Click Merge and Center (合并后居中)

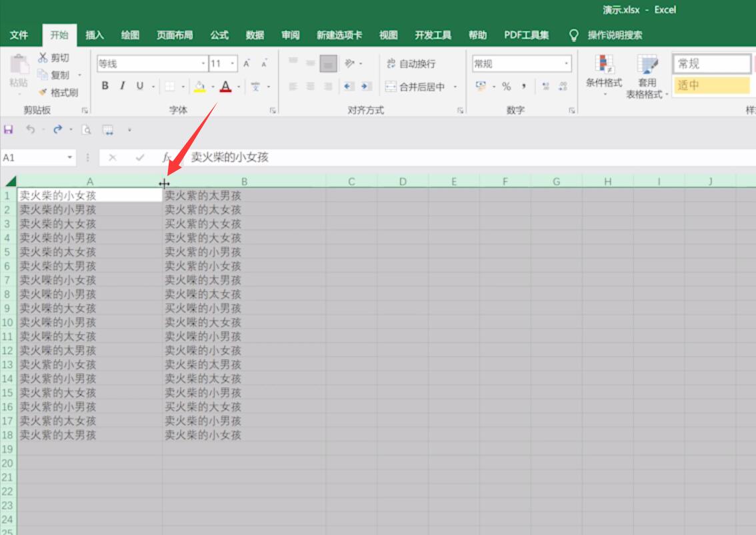(x=415, y=87)
